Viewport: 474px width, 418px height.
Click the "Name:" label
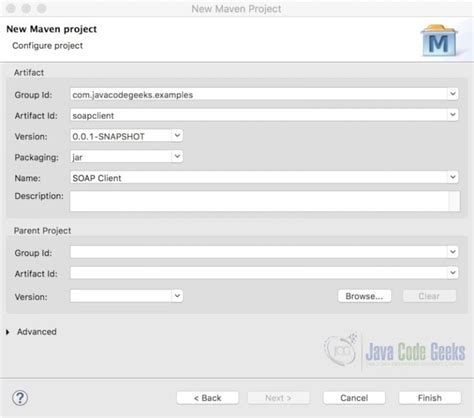[x=27, y=178]
